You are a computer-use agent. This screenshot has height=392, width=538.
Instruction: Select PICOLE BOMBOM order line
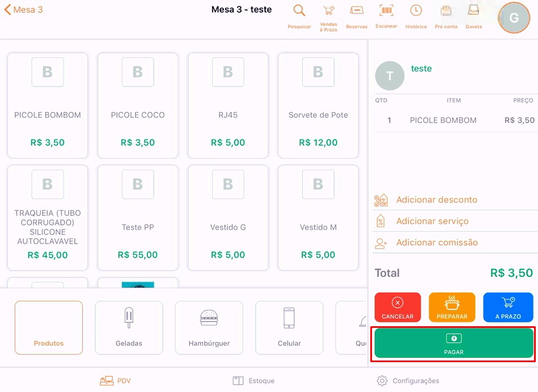tap(456, 120)
